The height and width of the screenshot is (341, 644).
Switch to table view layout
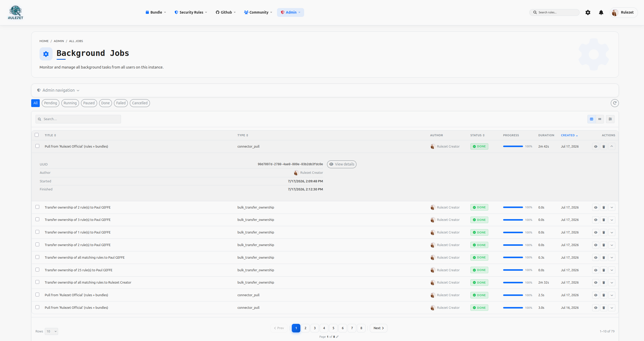point(591,119)
